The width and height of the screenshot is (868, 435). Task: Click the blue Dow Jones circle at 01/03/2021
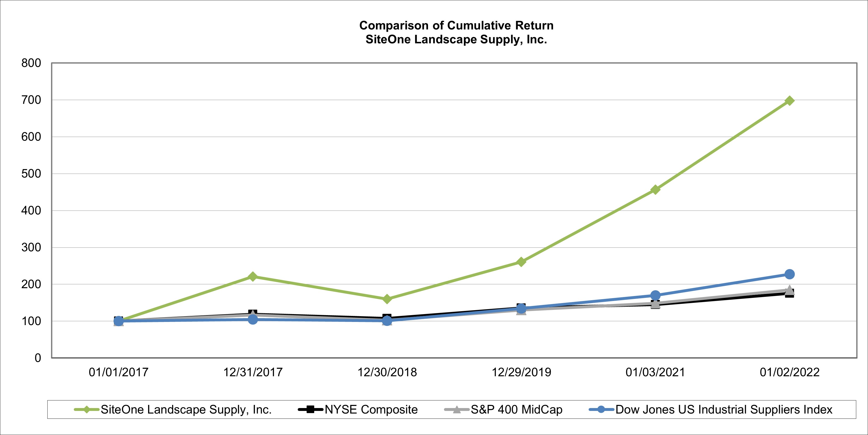655,295
